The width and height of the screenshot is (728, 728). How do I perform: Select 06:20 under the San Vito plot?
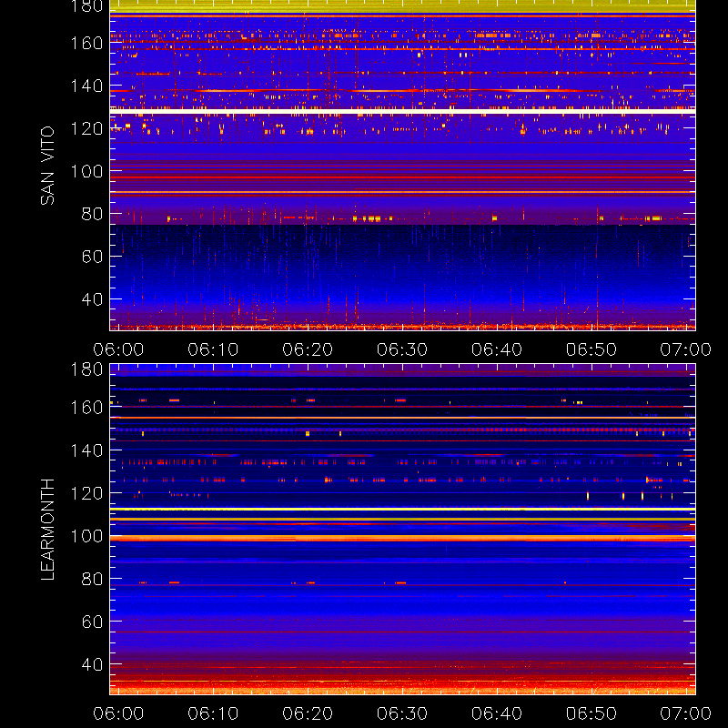pos(308,349)
